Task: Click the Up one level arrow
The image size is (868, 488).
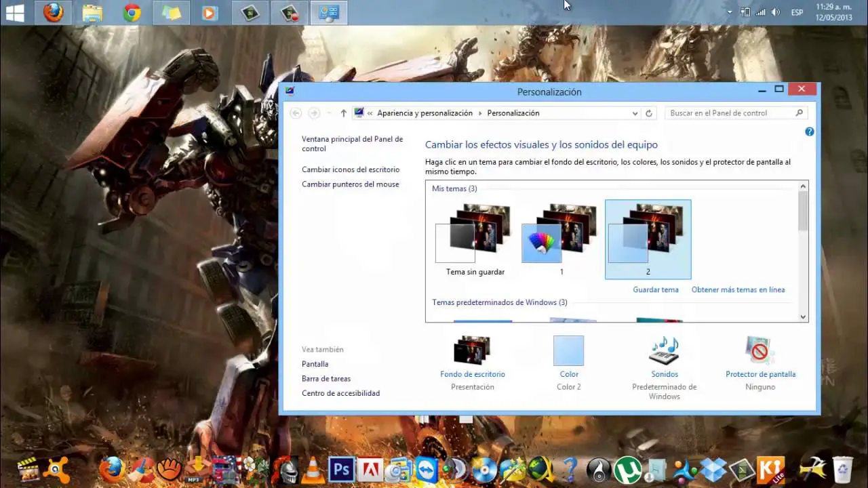Action: point(343,113)
